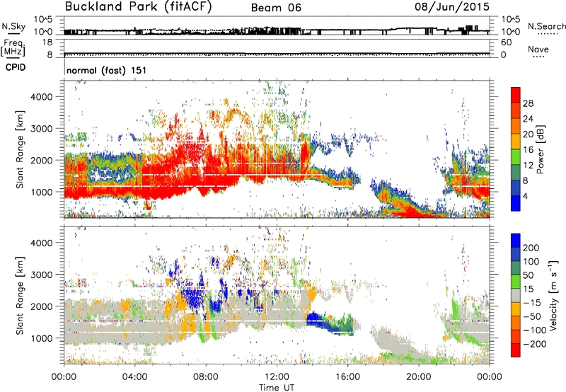Click the red top of the Power colorbar

(516, 95)
